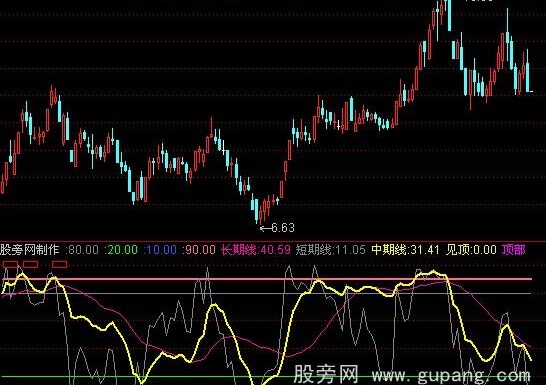Click the pink :90.00 indicator value
The height and width of the screenshot is (385, 546).
point(199,250)
